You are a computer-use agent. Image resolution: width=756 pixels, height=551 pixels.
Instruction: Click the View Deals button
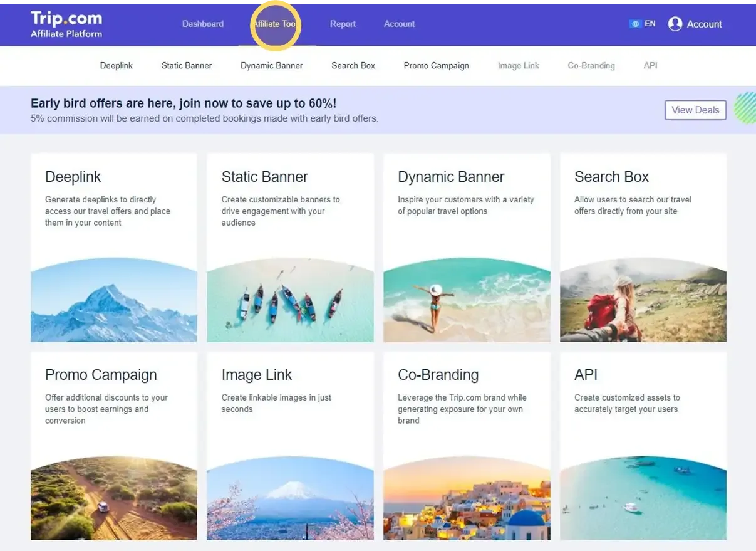pos(695,110)
